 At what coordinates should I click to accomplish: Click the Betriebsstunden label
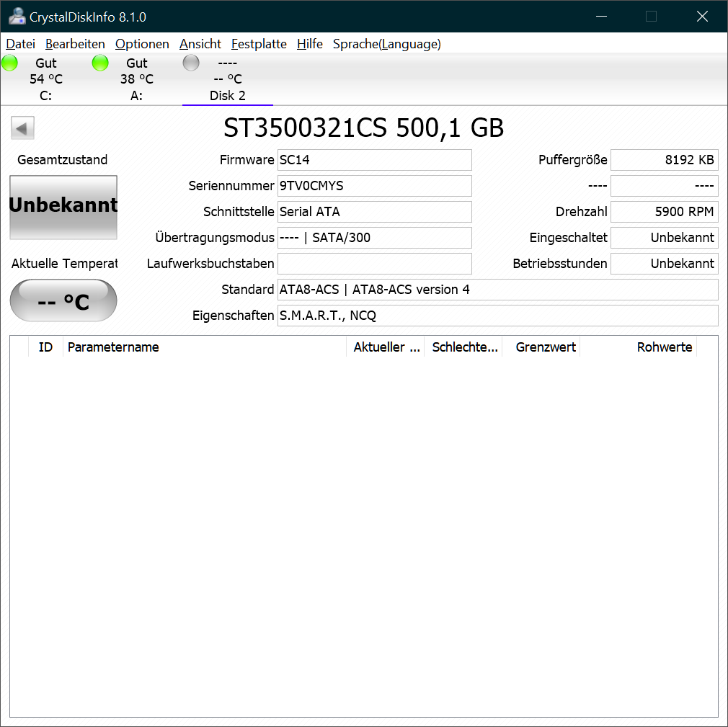click(560, 264)
